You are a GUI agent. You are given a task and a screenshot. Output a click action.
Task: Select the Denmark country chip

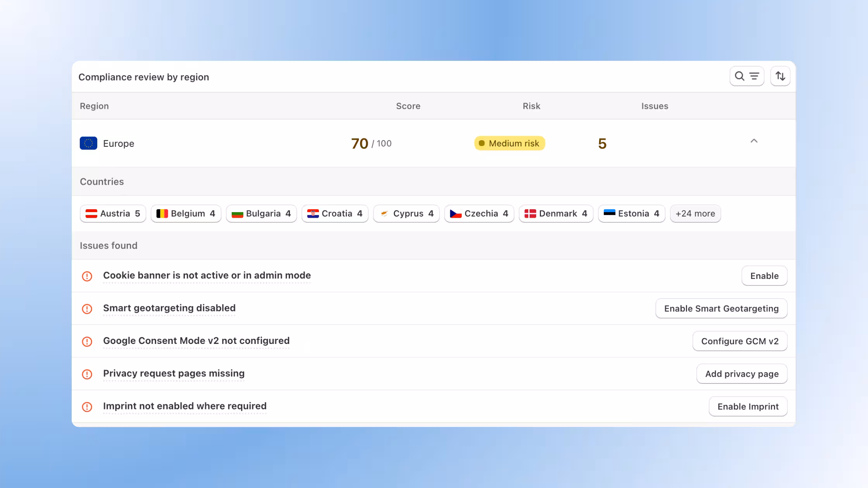(556, 213)
